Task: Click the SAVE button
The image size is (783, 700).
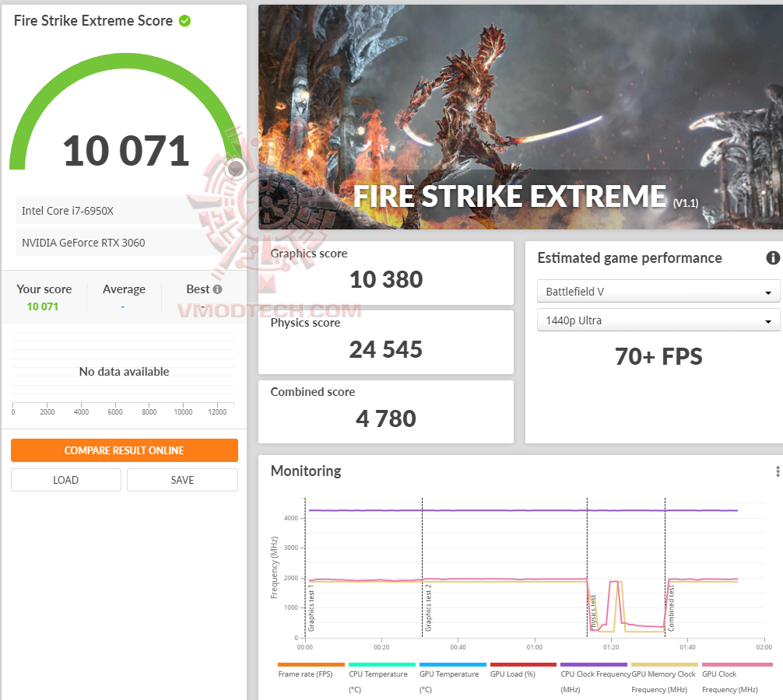Action: (182, 480)
